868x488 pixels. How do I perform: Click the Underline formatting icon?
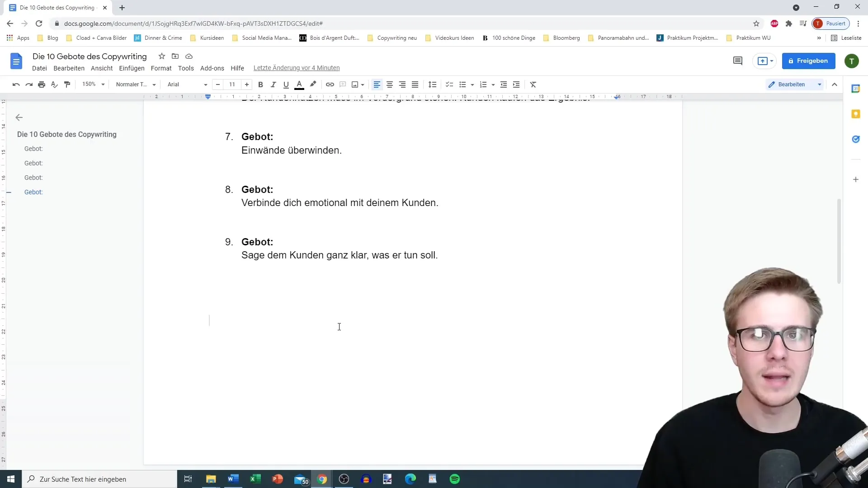pos(286,84)
